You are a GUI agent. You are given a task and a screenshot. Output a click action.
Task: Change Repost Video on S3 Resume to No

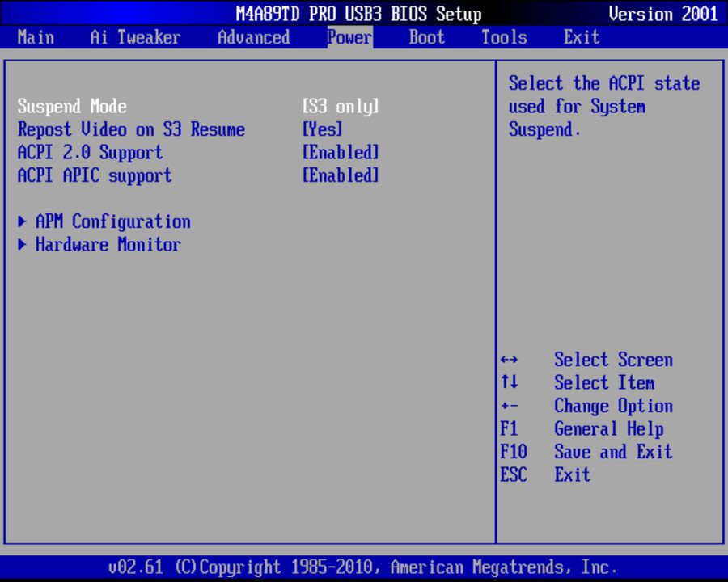click(x=324, y=129)
